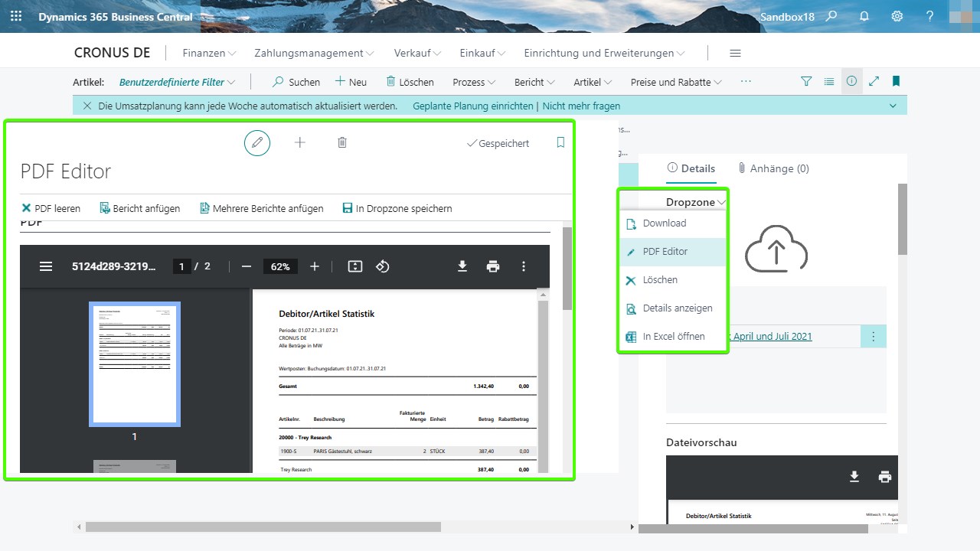The height and width of the screenshot is (551, 980).
Task: Click Neu to create an item
Action: coord(351,82)
